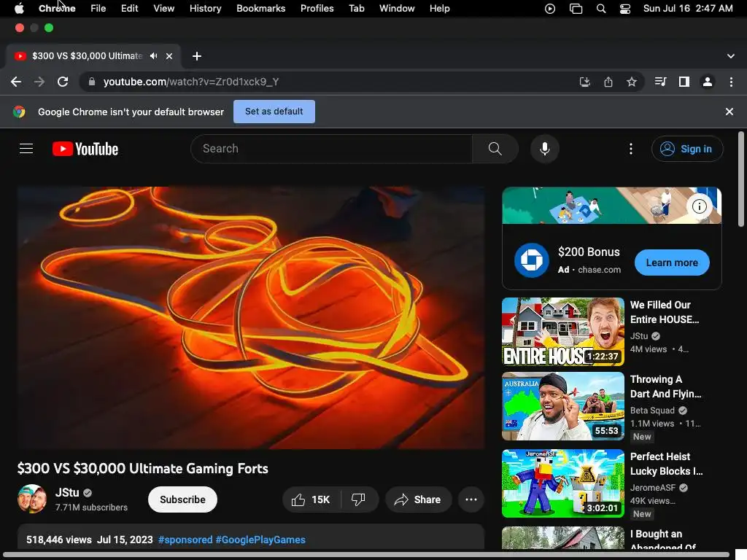Like the video with thumbs up

311,499
